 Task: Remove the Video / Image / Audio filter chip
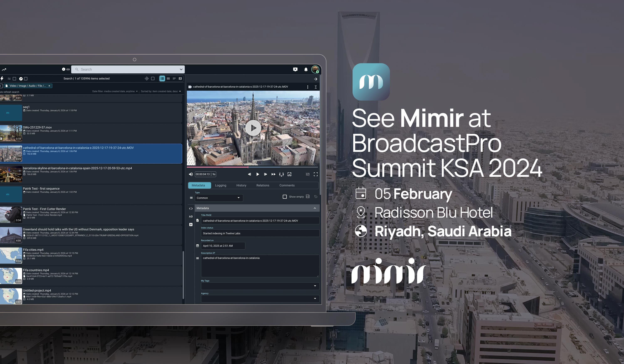49,86
